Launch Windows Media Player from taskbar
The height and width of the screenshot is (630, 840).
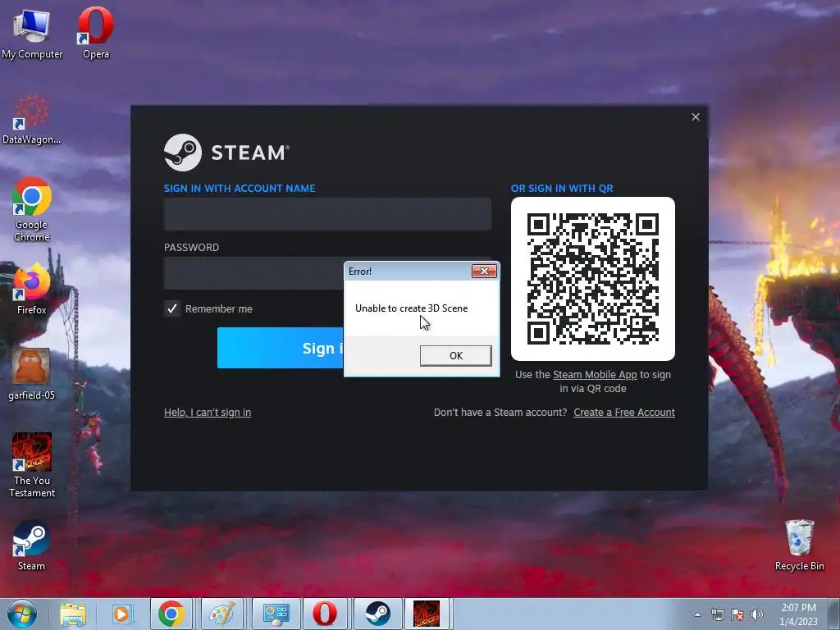(121, 614)
